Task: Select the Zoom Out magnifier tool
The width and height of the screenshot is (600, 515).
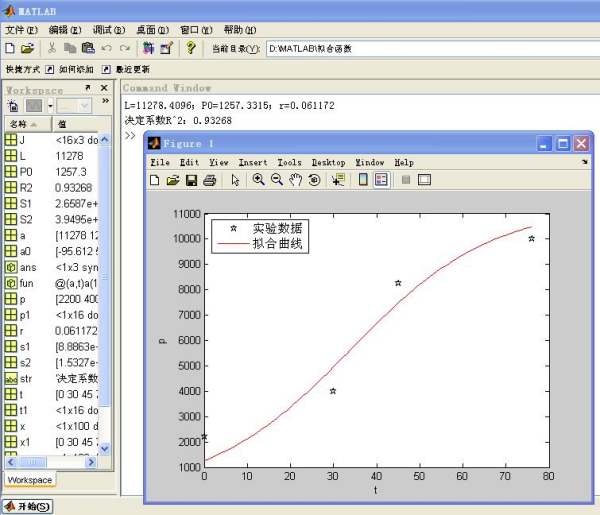Action: (x=277, y=180)
